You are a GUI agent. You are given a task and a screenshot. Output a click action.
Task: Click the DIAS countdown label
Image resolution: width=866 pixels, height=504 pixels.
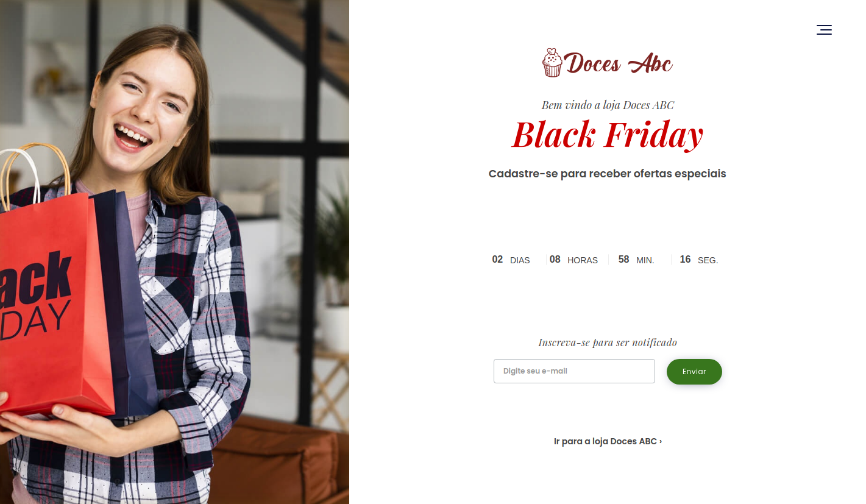[520, 260]
